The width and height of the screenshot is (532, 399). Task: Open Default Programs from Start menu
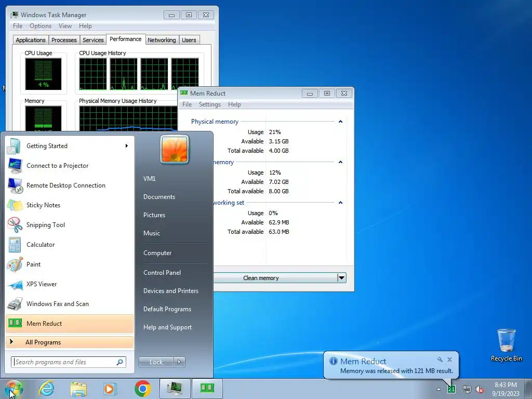[167, 309]
